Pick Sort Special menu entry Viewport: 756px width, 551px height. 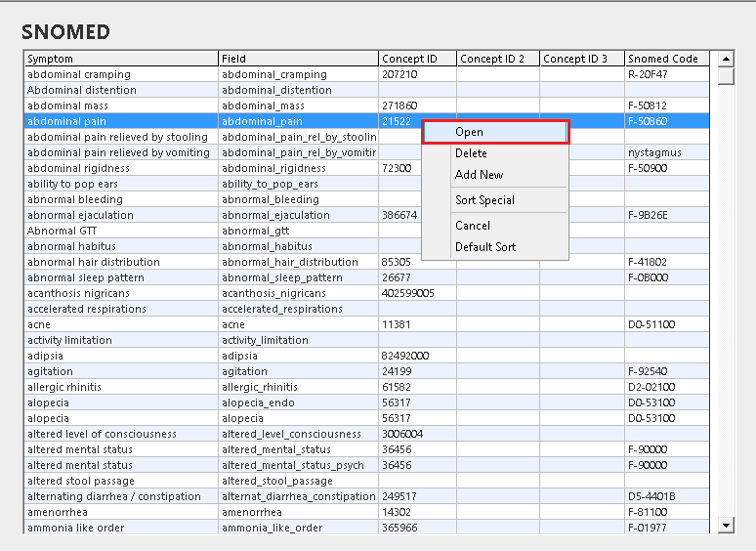pos(495,200)
